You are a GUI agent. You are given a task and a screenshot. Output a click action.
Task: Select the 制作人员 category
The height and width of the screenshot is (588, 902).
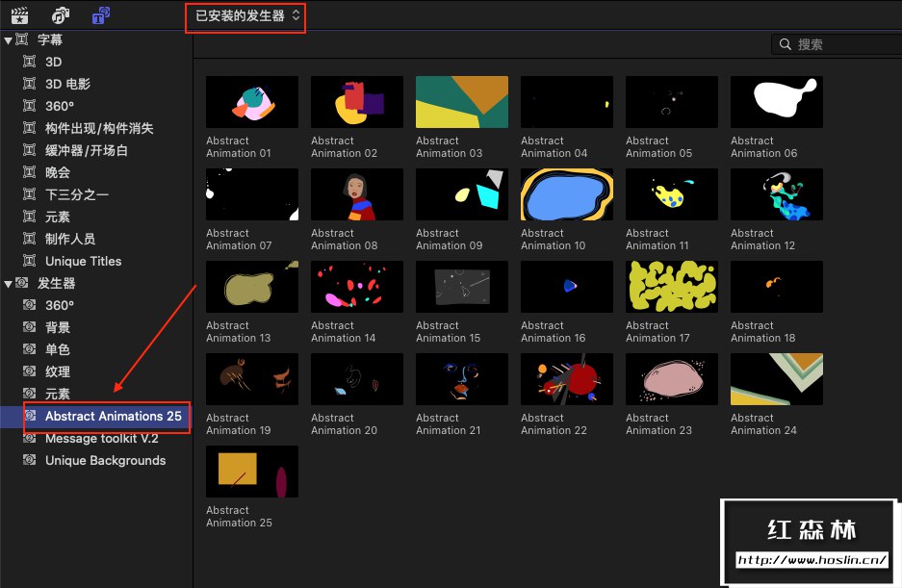coord(96,239)
